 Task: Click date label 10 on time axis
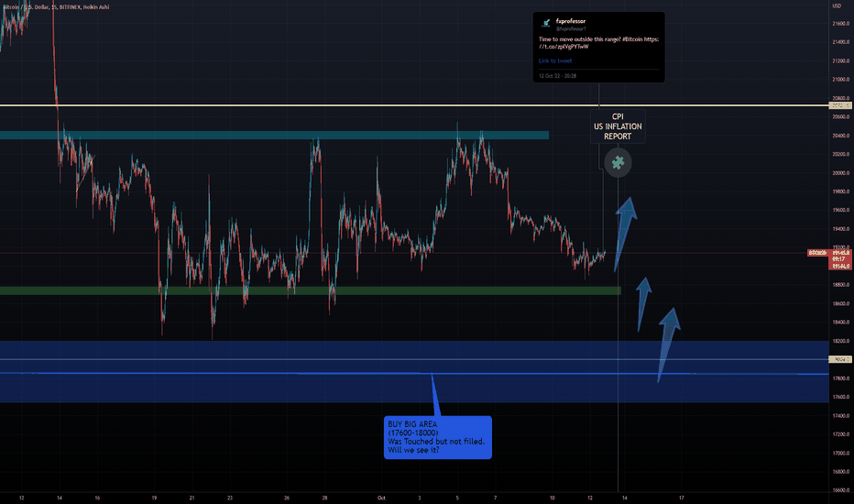[x=552, y=498]
